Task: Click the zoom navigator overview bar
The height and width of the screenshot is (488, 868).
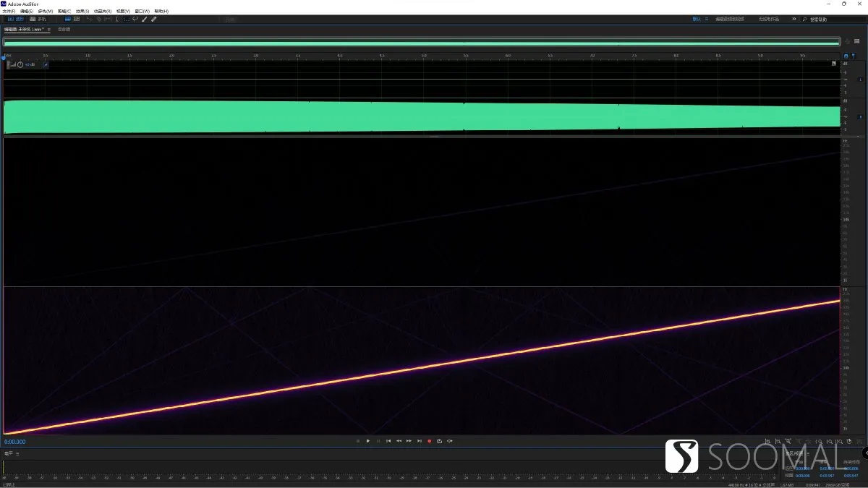Action: coord(422,42)
